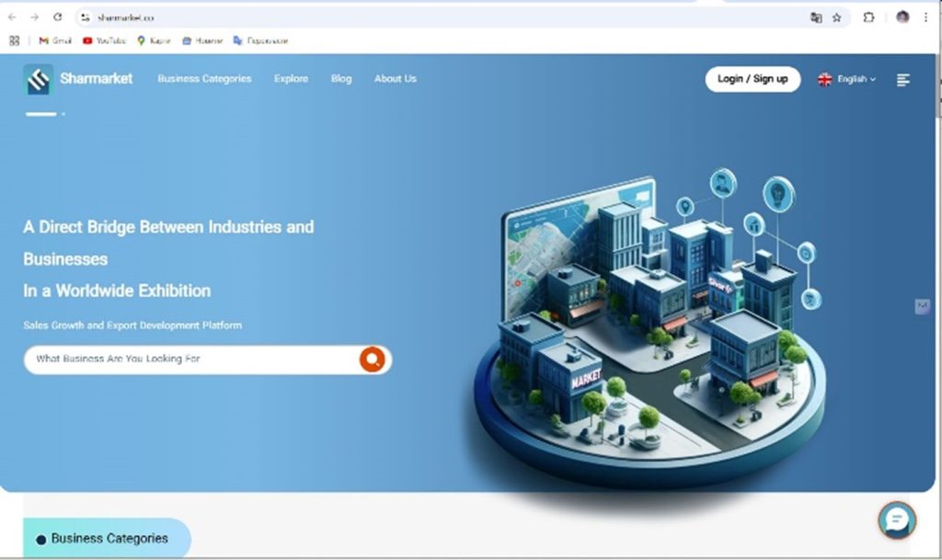Expand the English language dropdown

click(847, 80)
